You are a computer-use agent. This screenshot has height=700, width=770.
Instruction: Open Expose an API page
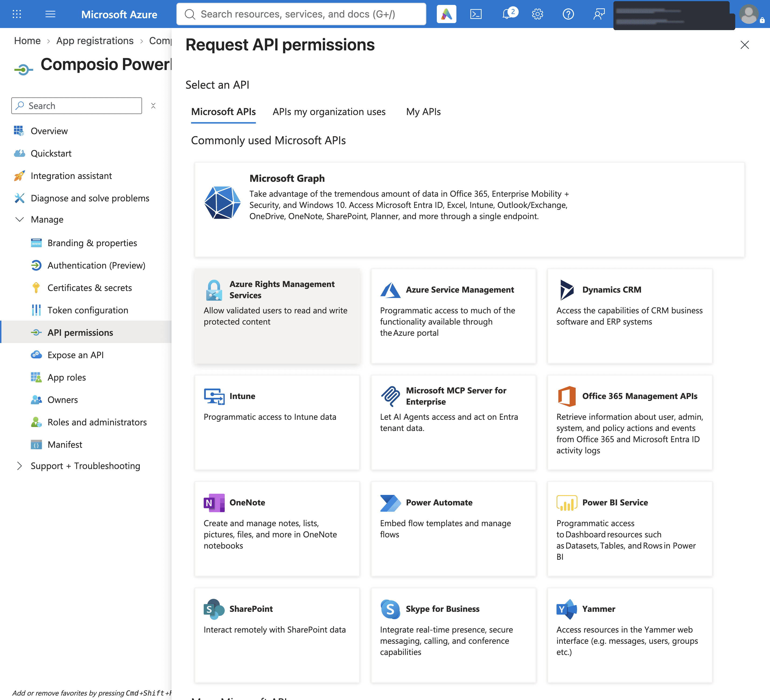[x=75, y=355]
